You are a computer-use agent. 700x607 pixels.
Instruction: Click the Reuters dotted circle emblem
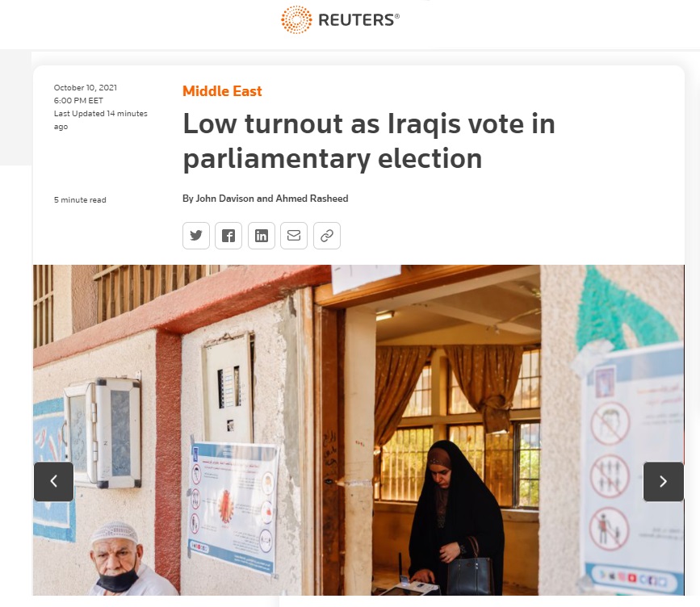(296, 19)
